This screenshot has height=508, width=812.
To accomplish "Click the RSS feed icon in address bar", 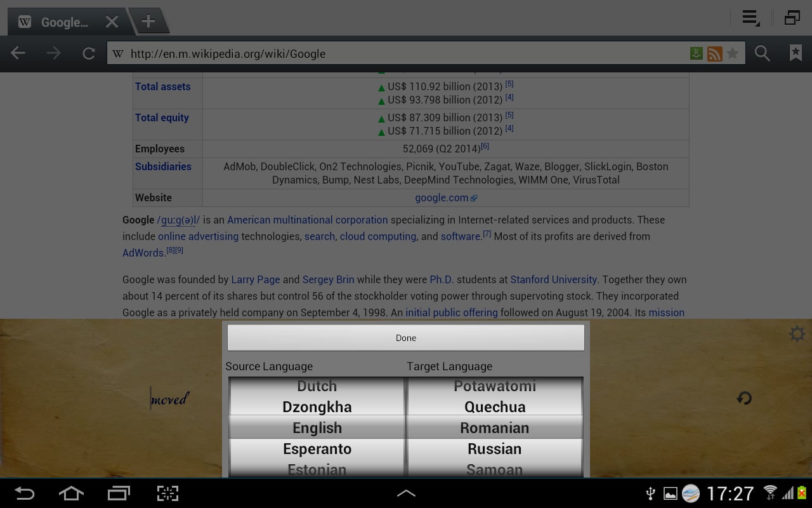I will (x=714, y=54).
